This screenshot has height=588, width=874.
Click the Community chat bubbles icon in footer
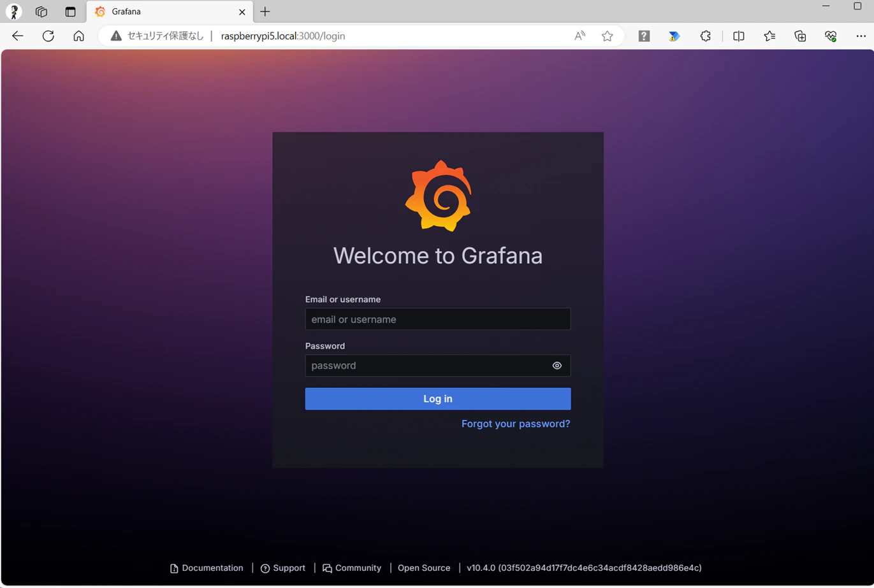327,568
